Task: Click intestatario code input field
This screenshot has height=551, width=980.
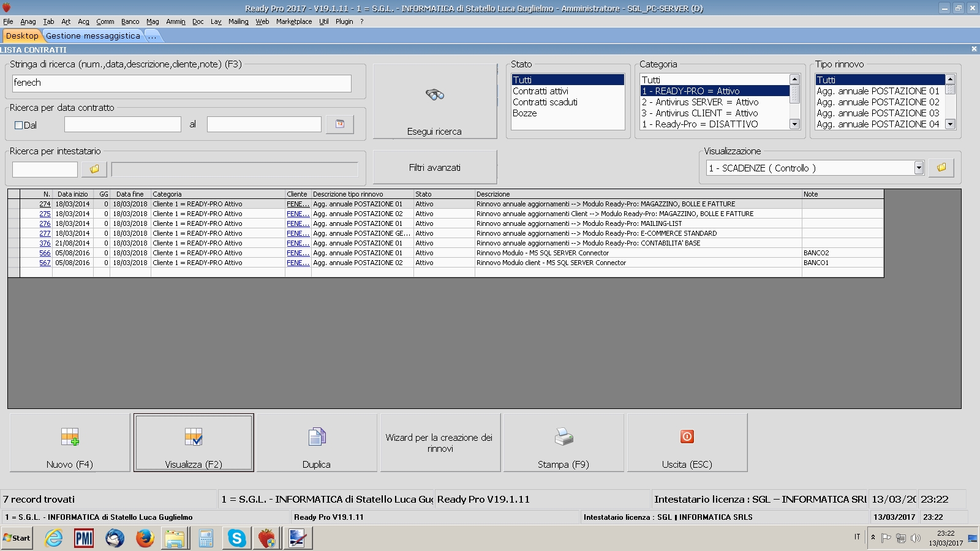Action: pyautogui.click(x=45, y=169)
